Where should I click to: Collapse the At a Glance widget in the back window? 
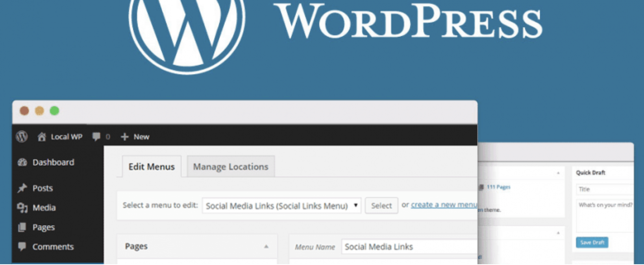click(x=558, y=173)
